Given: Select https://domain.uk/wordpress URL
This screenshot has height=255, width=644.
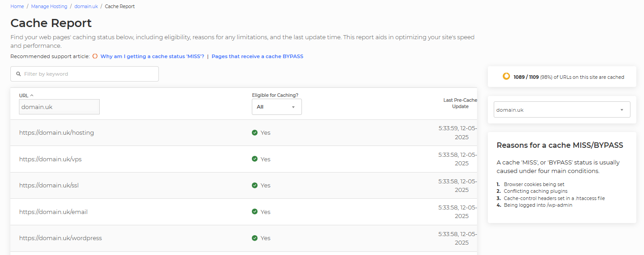Looking at the screenshot, I should point(60,238).
